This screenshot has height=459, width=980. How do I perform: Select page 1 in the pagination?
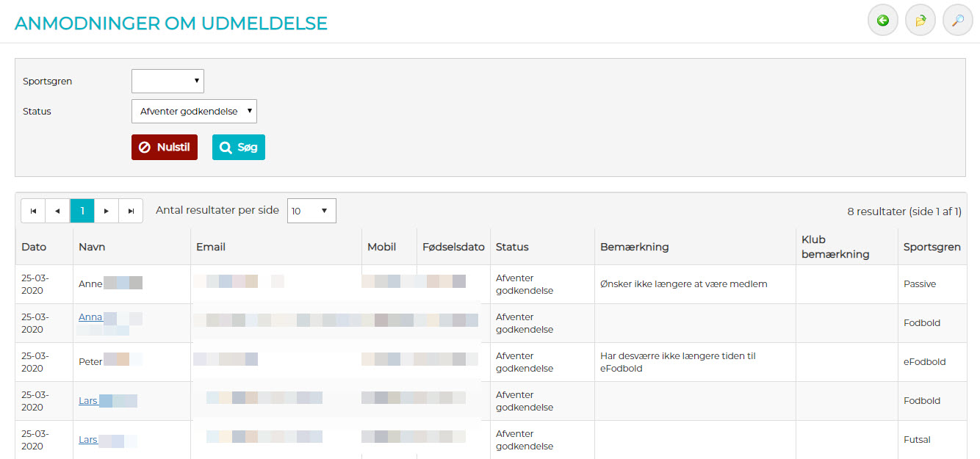[82, 211]
